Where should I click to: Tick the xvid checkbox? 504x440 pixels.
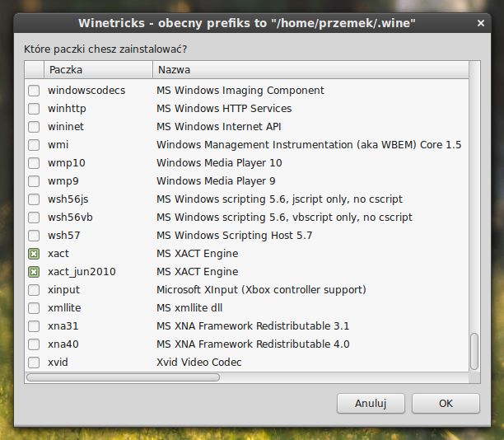[x=34, y=363]
